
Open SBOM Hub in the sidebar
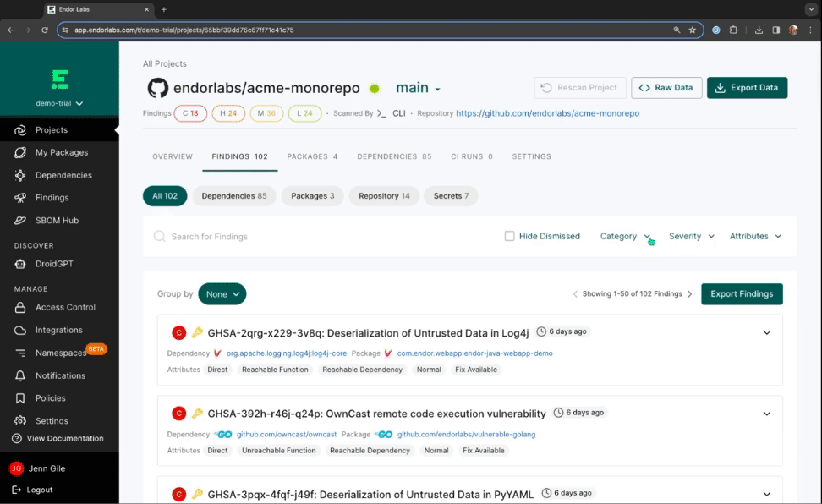[57, 220]
